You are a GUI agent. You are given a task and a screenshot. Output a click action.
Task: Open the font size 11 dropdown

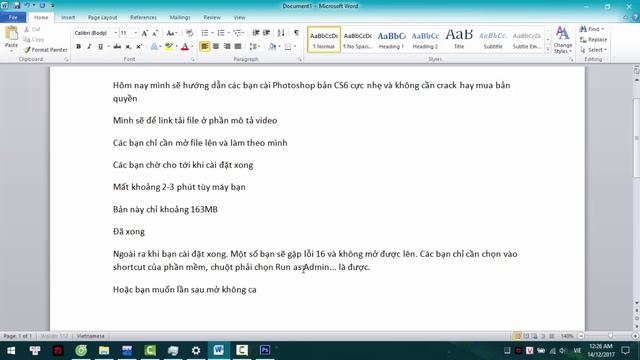(x=136, y=33)
